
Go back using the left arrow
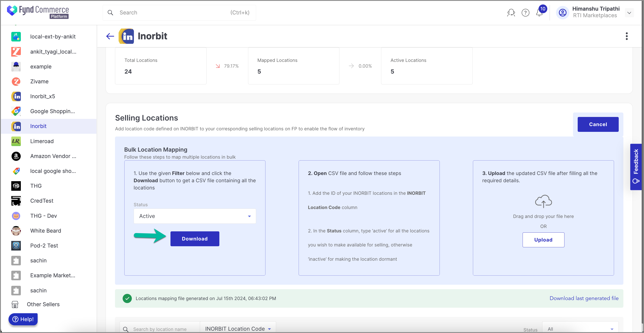point(110,36)
